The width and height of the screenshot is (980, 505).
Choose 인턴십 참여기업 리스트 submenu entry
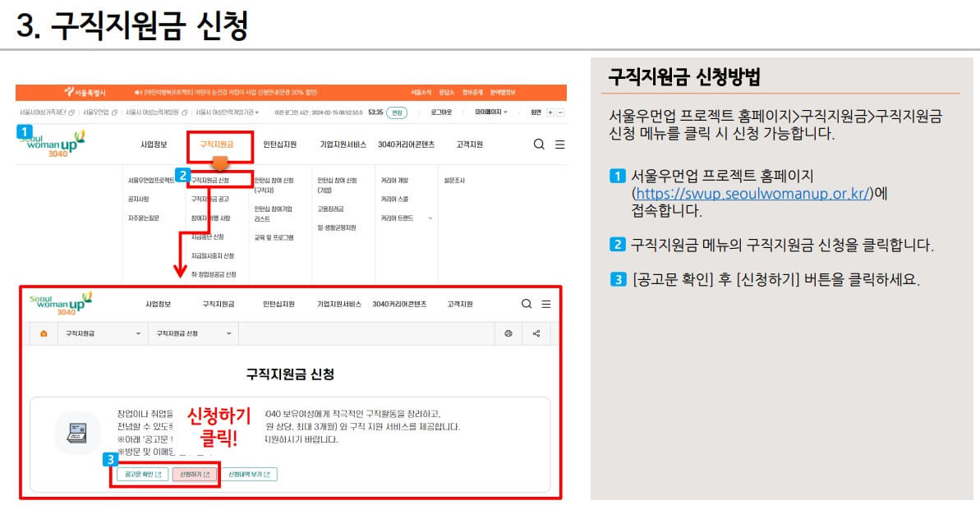pyautogui.click(x=273, y=213)
